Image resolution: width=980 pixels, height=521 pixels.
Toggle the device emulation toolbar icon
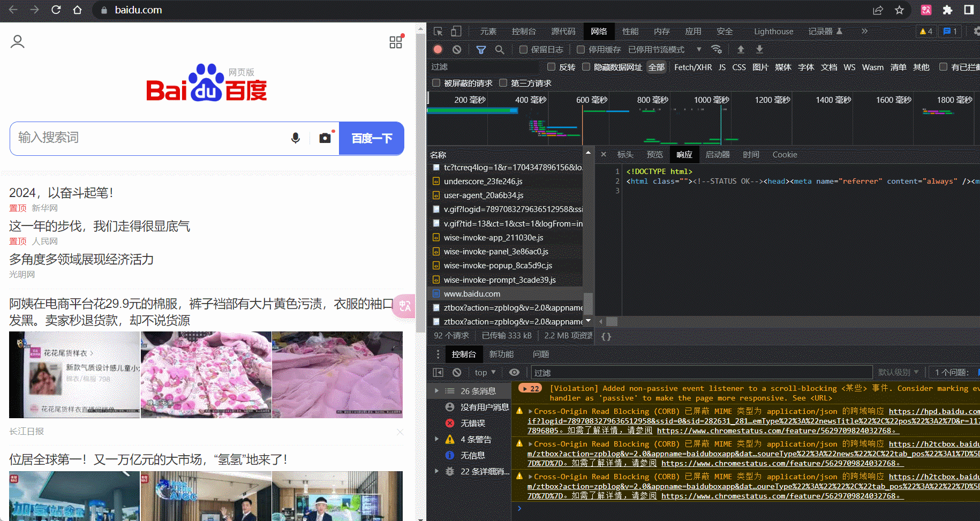coord(456,31)
